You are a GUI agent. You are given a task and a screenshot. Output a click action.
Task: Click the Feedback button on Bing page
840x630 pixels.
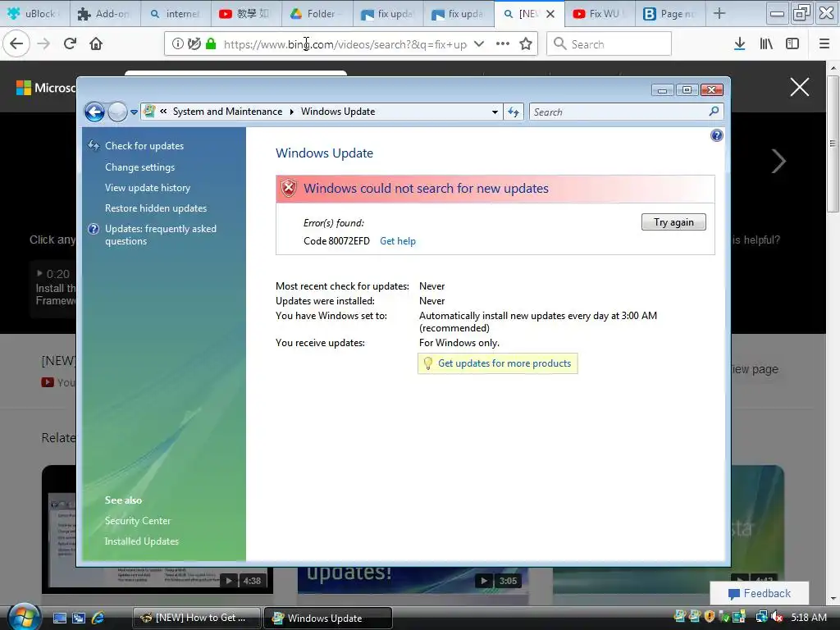[759, 593]
